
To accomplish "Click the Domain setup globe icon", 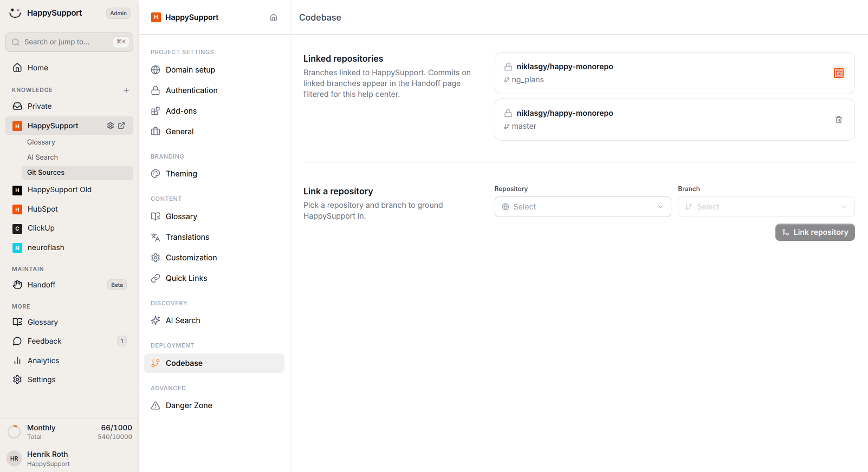I will tap(156, 70).
